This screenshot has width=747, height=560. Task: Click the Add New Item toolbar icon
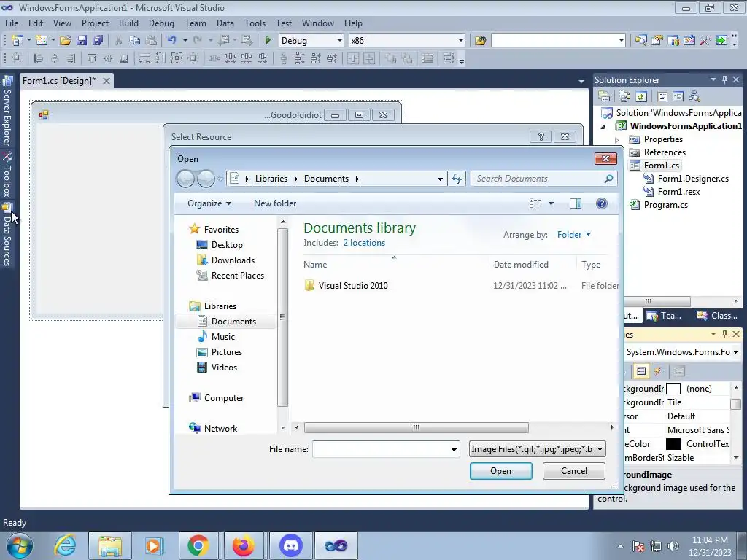click(x=42, y=41)
